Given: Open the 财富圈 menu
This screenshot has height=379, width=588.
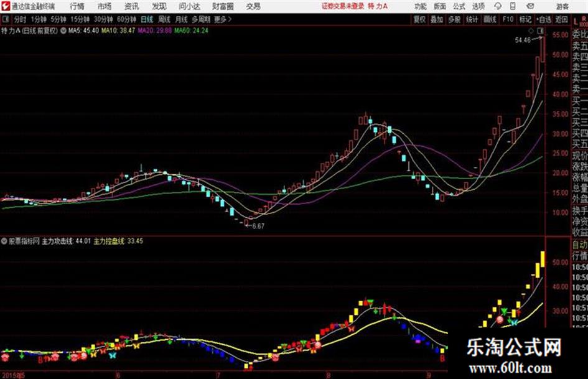Looking at the screenshot, I should click(223, 6).
